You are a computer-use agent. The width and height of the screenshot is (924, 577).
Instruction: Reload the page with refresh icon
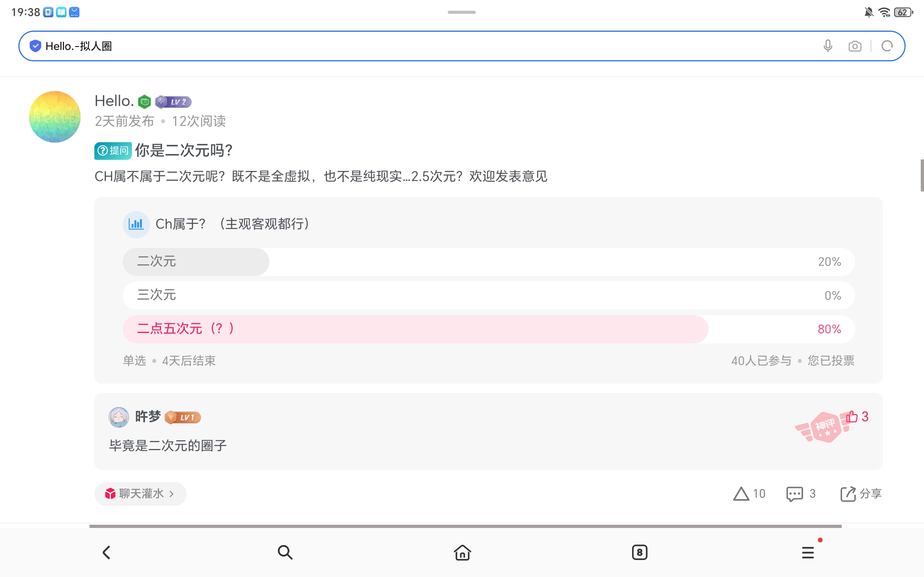886,46
